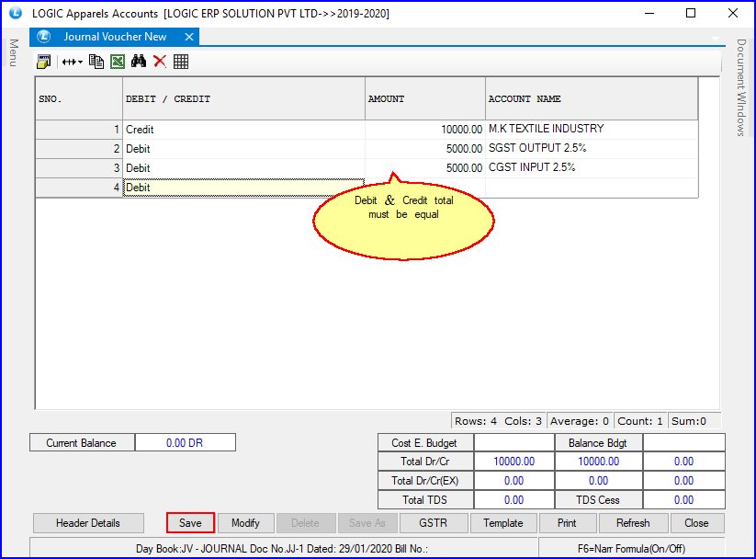Select the 5000.00 amount for CGST INPUT
The height and width of the screenshot is (559, 756).
click(x=425, y=168)
